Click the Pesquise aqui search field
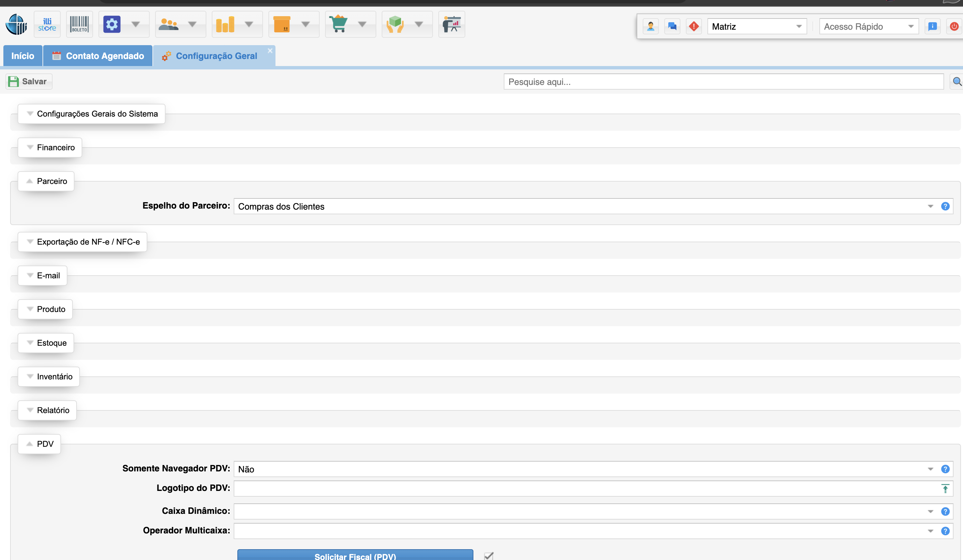Viewport: 963px width, 560px height. tap(723, 82)
